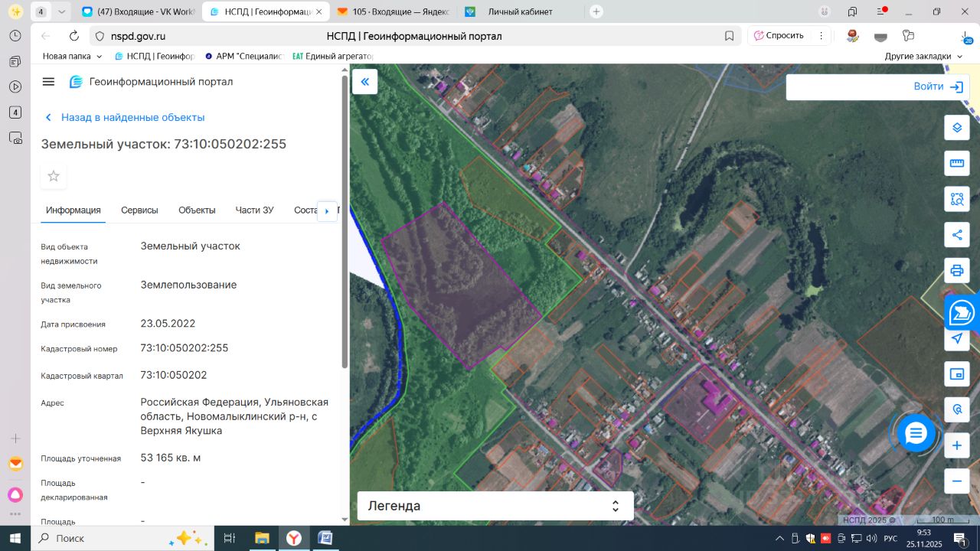Click the Землепользование value
This screenshot has width=980, height=551.
[188, 285]
